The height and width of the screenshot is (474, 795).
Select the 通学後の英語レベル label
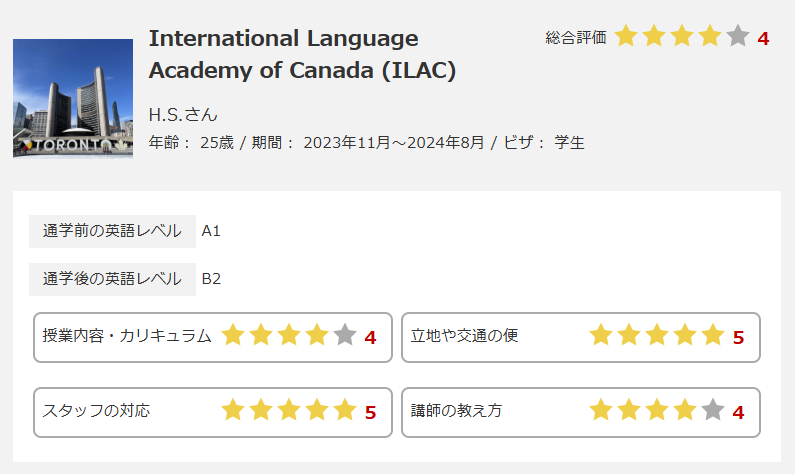point(112,279)
